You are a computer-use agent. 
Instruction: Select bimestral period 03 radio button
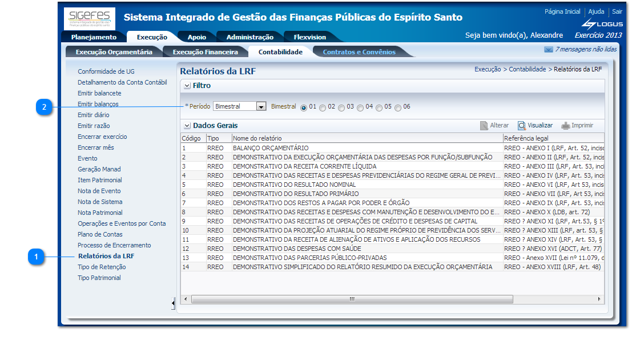pyautogui.click(x=341, y=107)
